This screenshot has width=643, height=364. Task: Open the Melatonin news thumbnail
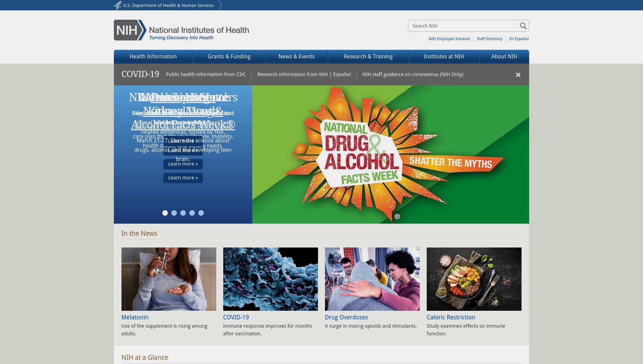(169, 279)
